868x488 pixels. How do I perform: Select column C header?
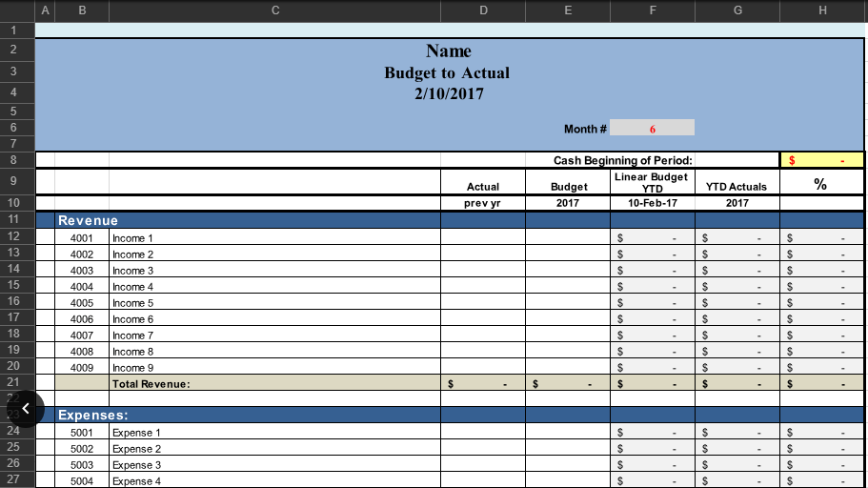point(275,10)
